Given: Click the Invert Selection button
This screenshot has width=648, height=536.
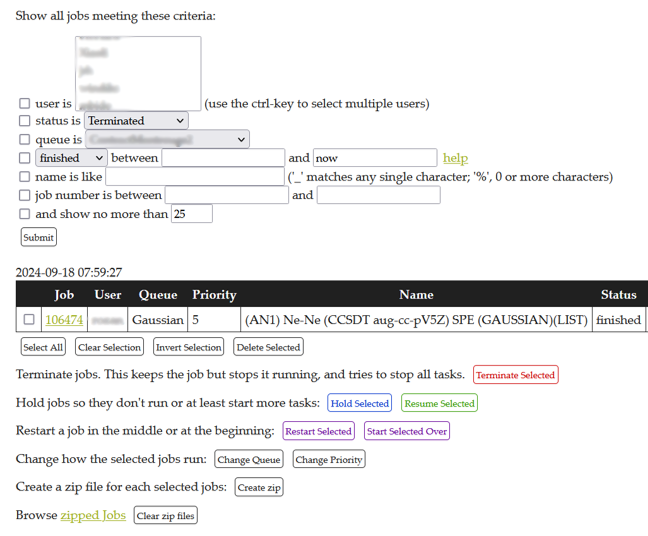Looking at the screenshot, I should (188, 347).
